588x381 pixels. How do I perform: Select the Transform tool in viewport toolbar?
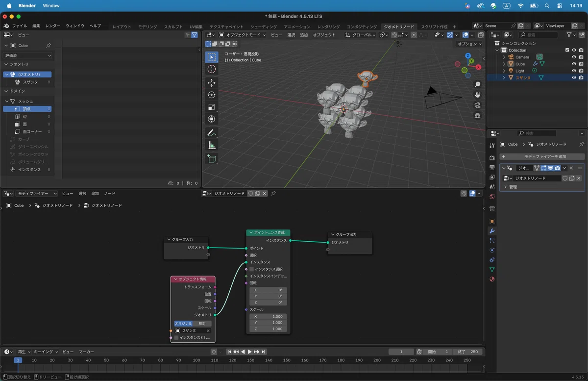click(211, 119)
